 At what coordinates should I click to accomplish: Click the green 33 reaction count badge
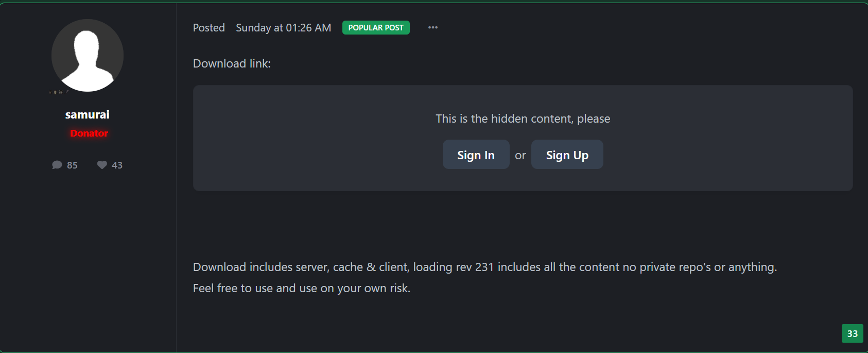click(852, 333)
